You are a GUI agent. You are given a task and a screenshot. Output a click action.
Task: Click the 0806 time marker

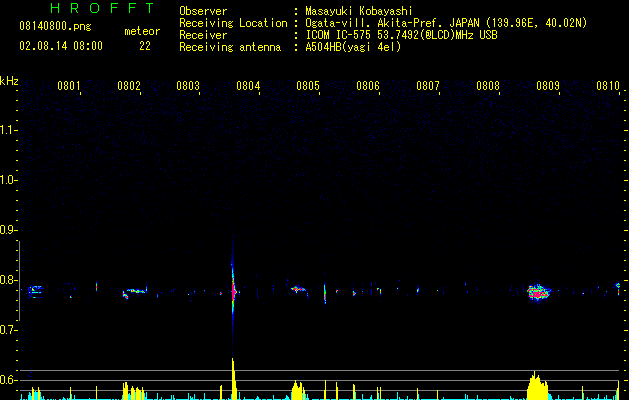click(368, 86)
